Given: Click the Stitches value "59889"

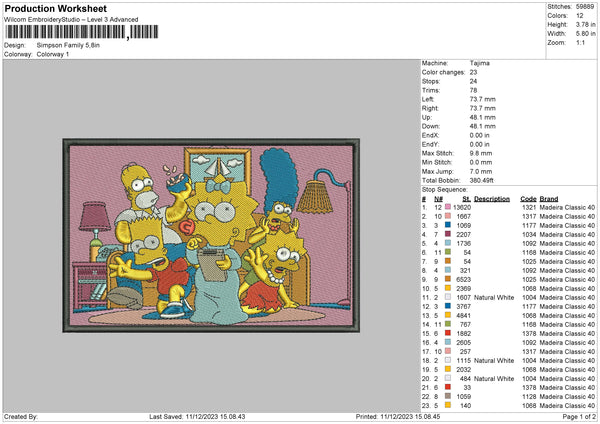Looking at the screenshot, I should [x=585, y=7].
